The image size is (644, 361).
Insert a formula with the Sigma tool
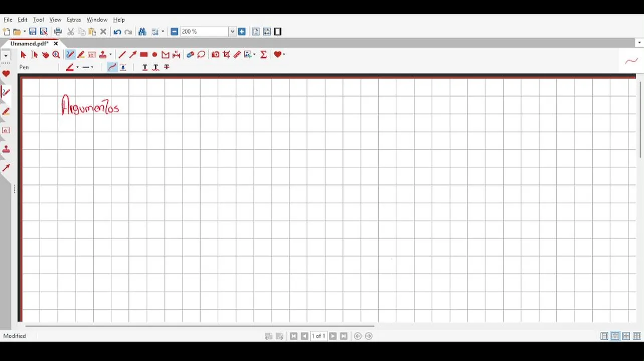click(x=263, y=55)
